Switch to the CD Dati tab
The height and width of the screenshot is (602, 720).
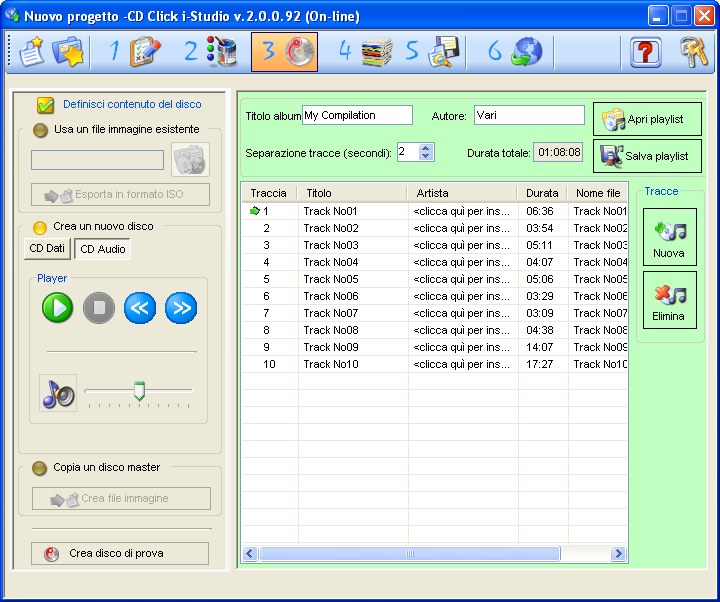point(47,249)
